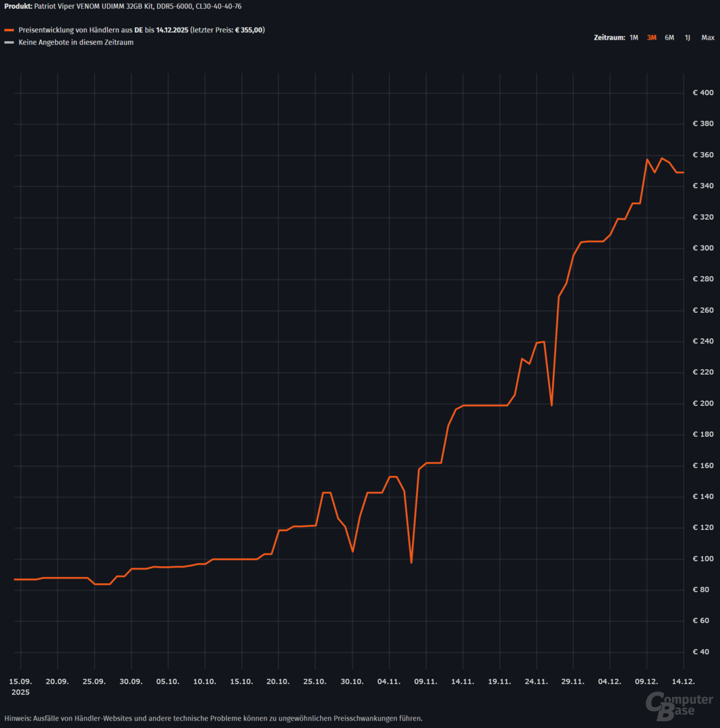The height and width of the screenshot is (728, 720).
Task: Click the sharp price dip after 04.11.
Action: 411,562
